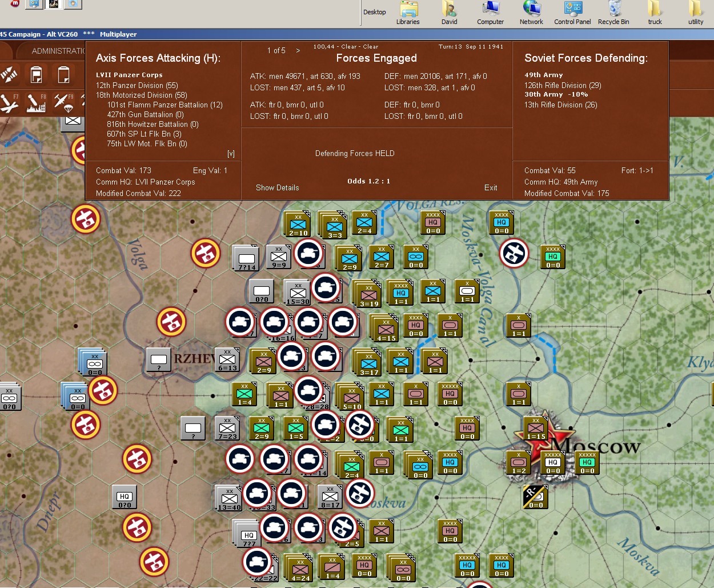Select the German HQ unit labeled 0?0

(x=124, y=497)
